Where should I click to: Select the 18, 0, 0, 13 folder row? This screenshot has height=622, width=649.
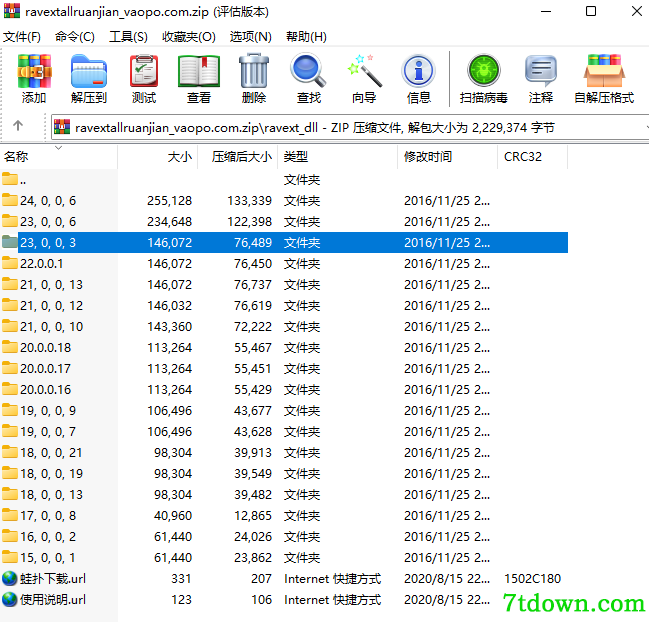point(284,495)
